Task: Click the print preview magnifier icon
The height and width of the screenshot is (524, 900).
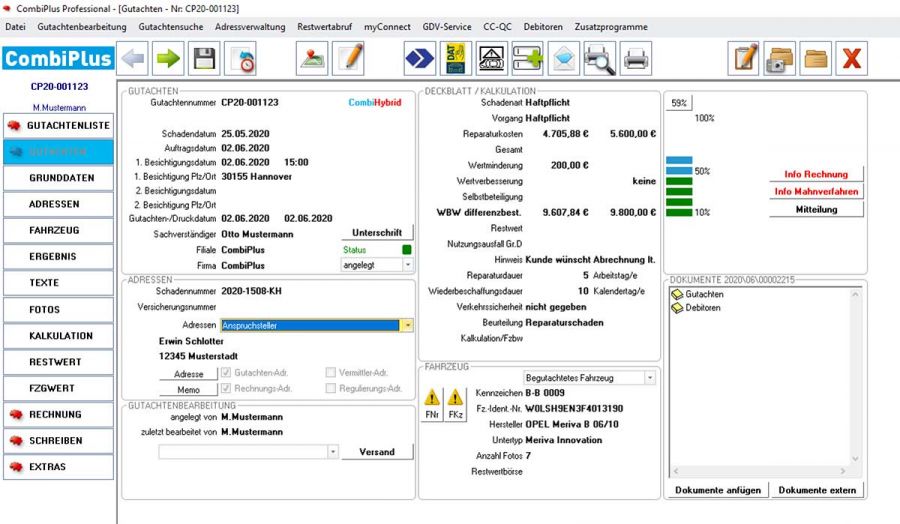Action: pyautogui.click(x=599, y=59)
